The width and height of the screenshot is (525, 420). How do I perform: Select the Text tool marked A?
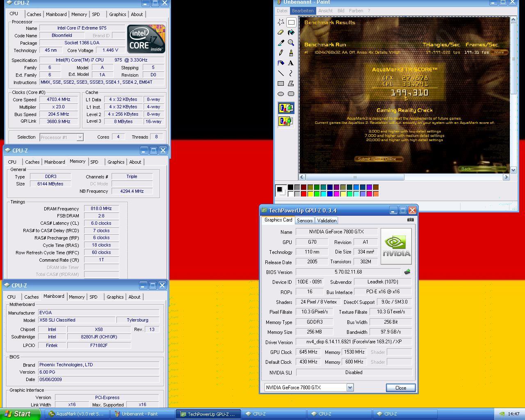tap(291, 63)
